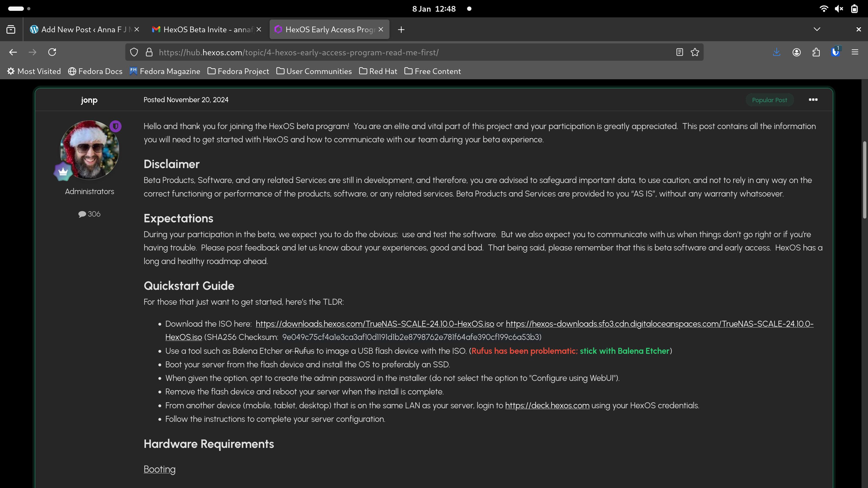Viewport: 868px width, 488px height.
Task: Bookmark this page with the star
Action: (x=695, y=52)
